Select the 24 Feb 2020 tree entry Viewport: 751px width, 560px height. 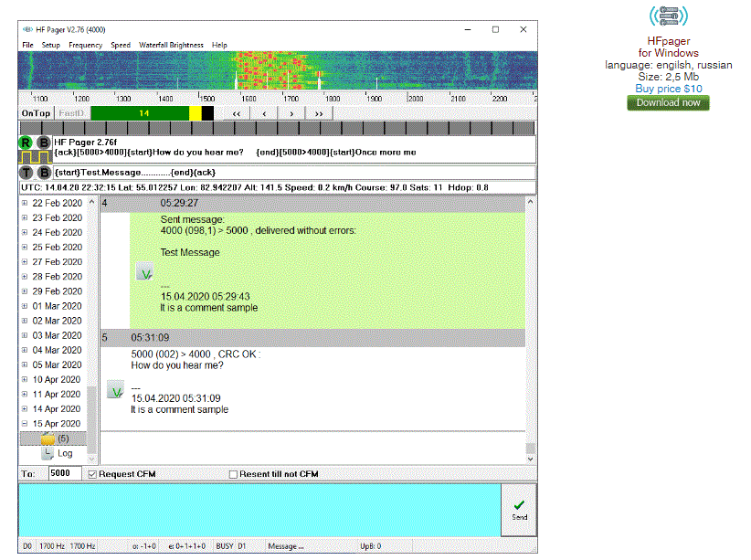click(57, 233)
